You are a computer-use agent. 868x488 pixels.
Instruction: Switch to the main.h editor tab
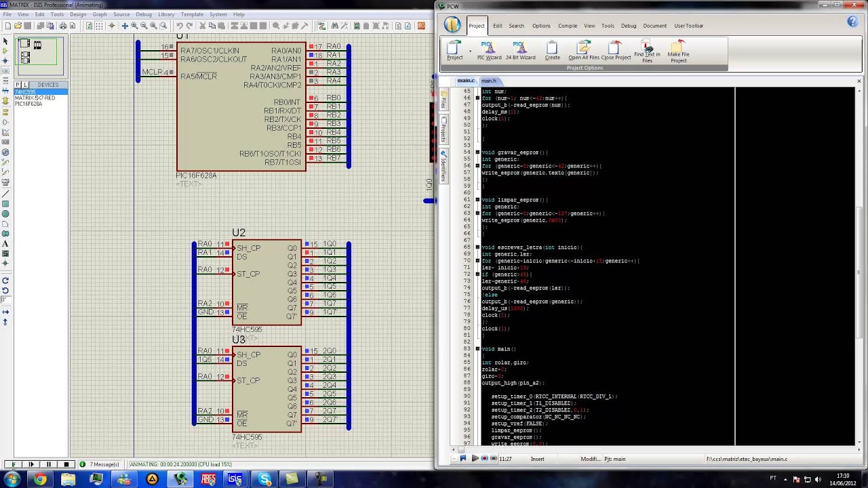pyautogui.click(x=489, y=81)
